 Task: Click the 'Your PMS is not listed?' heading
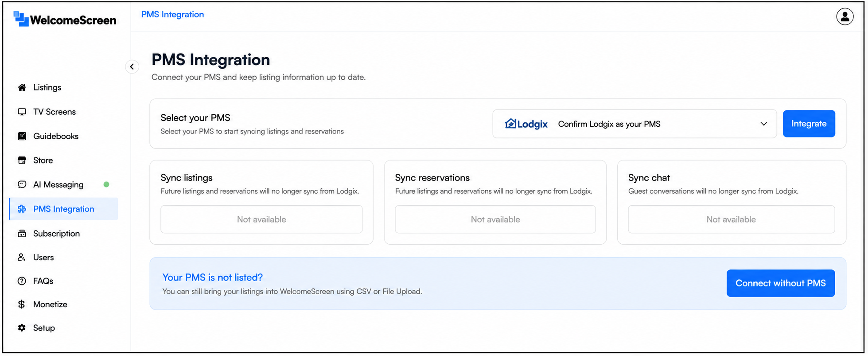click(x=212, y=277)
